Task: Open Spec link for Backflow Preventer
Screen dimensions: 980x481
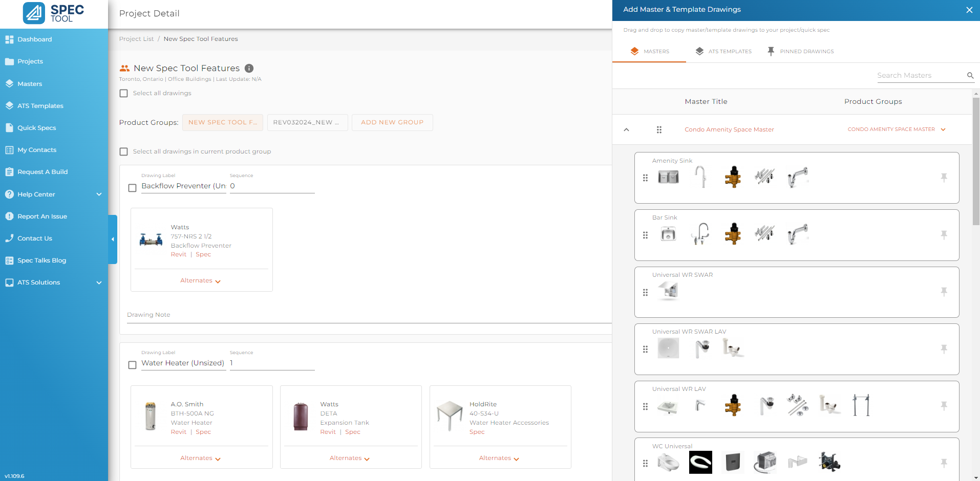Action: pos(203,254)
